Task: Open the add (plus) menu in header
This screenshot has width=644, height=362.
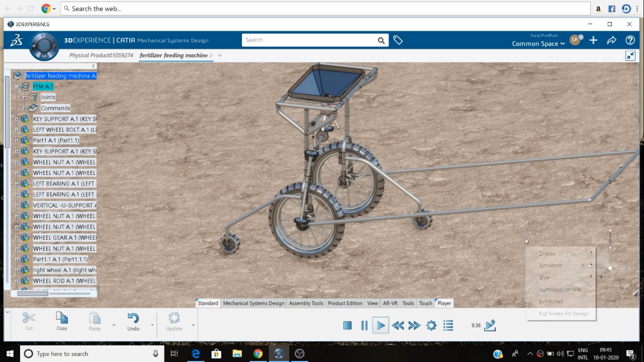Action: click(594, 41)
